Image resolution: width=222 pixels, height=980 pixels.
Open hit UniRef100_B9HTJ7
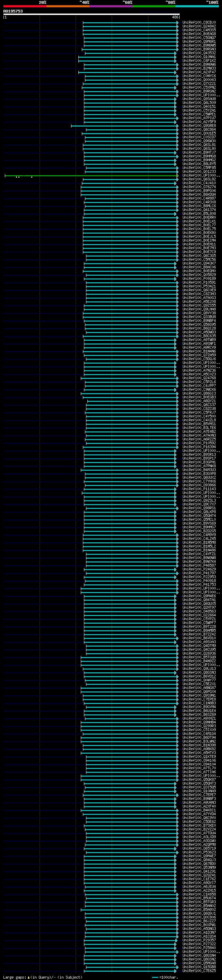(199, 153)
